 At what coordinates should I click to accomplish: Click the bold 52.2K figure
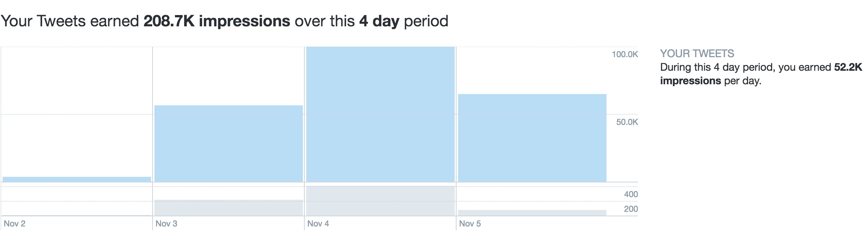pos(848,68)
